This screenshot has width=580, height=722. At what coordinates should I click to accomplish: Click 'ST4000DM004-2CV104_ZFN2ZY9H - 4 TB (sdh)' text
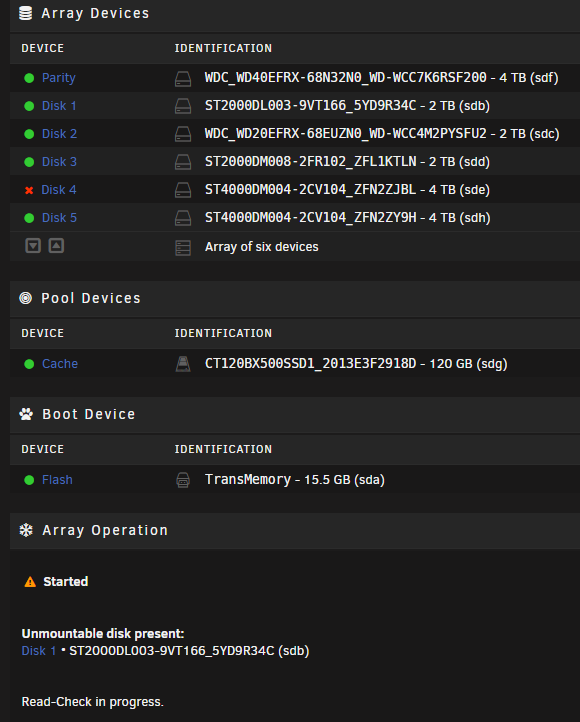click(348, 218)
